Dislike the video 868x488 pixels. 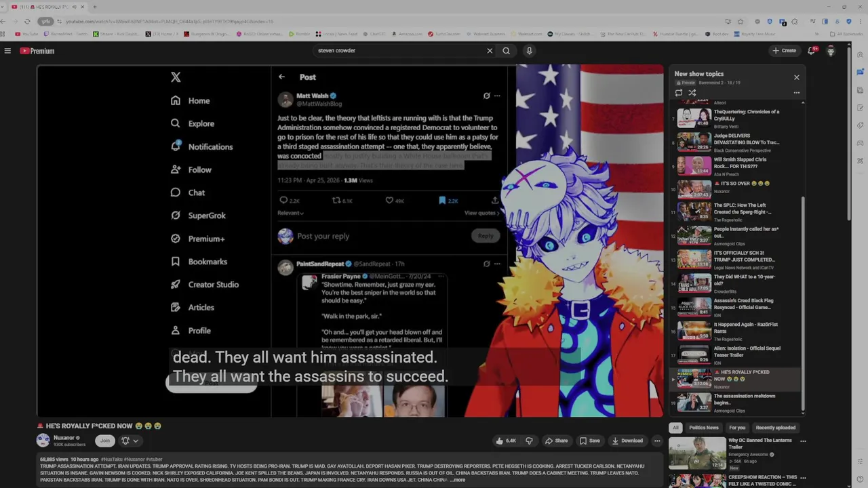click(529, 441)
